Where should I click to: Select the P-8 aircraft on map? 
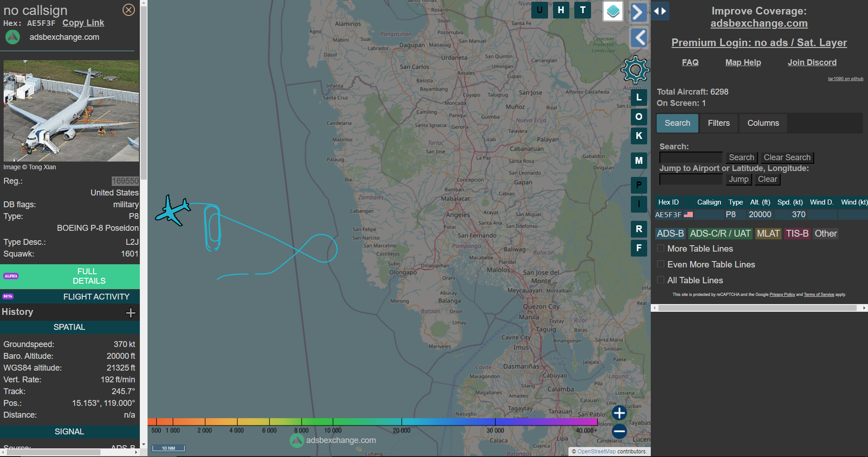tap(172, 210)
